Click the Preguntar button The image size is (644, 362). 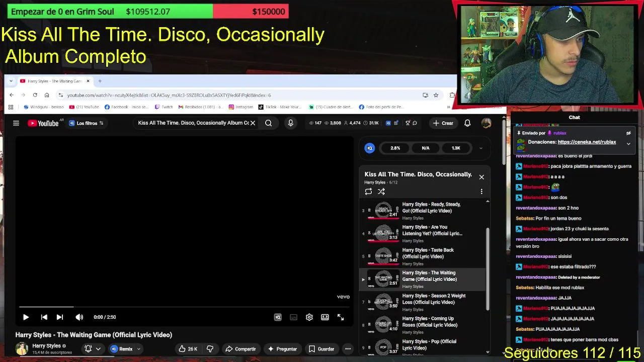click(x=282, y=349)
